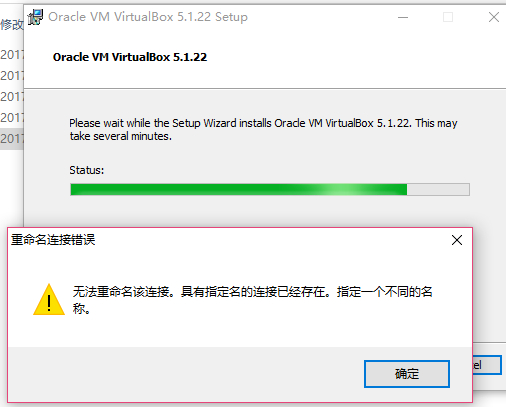
Task: Click the VirtualBox installer icon in title bar
Action: point(35,17)
